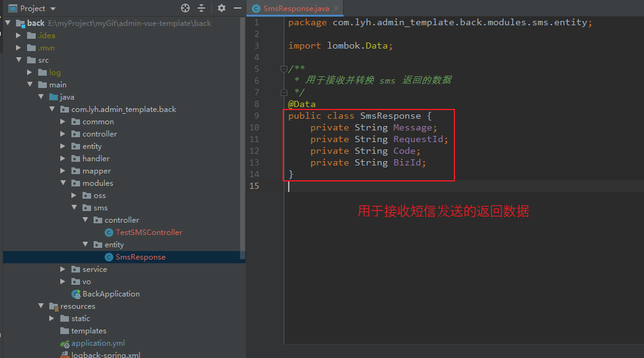Click the resources folder icon
The height and width of the screenshot is (358, 644).
[54, 306]
